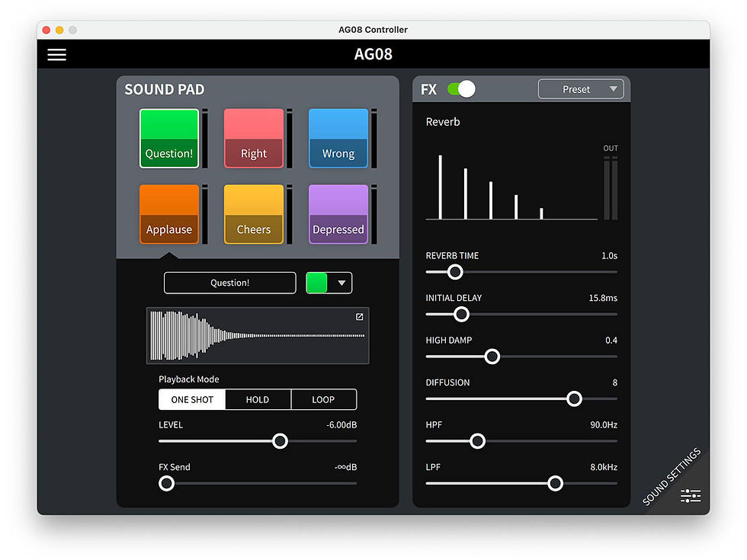Viewport: 747px width, 560px height.
Task: Trigger the purple Depressed pad
Action: [x=338, y=214]
